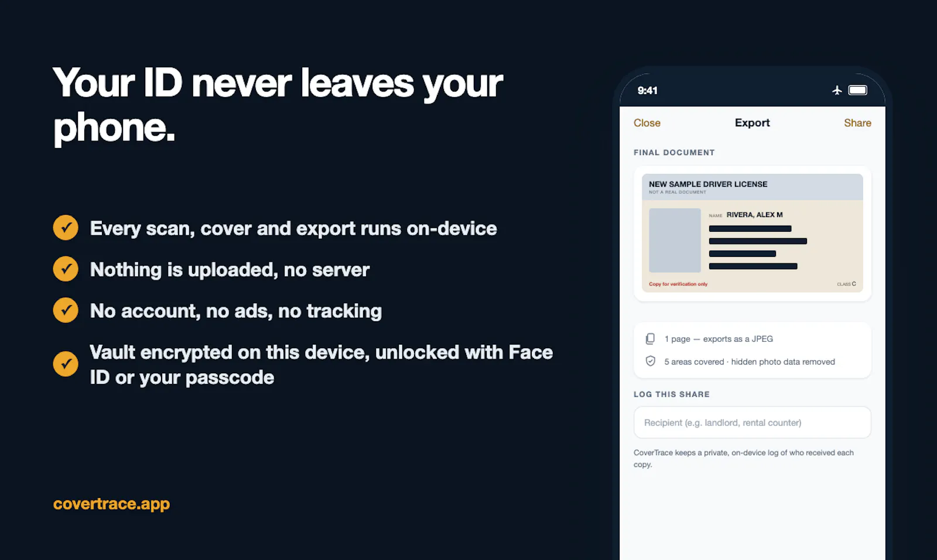Click '5 areas covered · hidden photo data removed'

click(x=750, y=362)
